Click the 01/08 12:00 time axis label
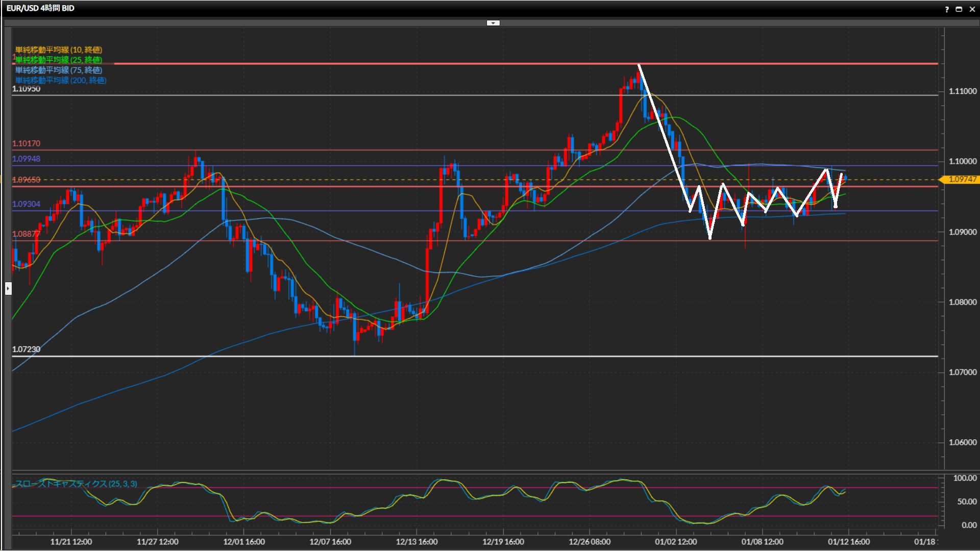The height and width of the screenshot is (551, 980). click(762, 541)
